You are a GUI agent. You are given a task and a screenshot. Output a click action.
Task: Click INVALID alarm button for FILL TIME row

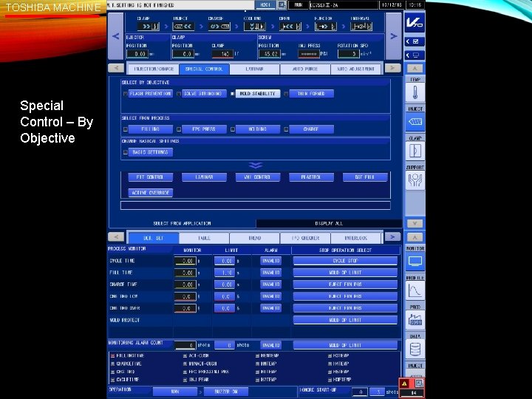[270, 273]
